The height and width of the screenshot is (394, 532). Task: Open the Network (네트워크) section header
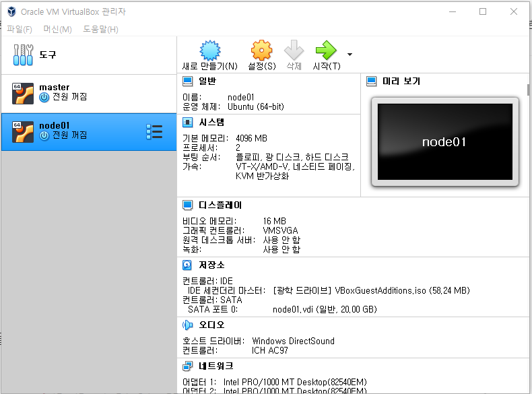[x=215, y=366]
